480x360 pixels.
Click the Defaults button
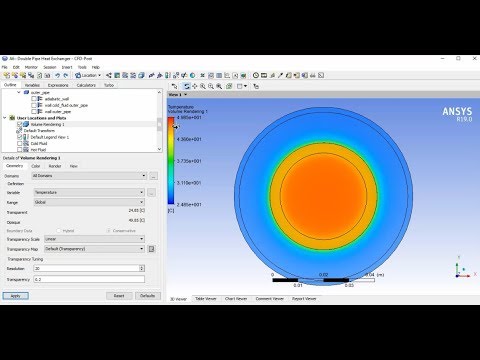pos(148,296)
